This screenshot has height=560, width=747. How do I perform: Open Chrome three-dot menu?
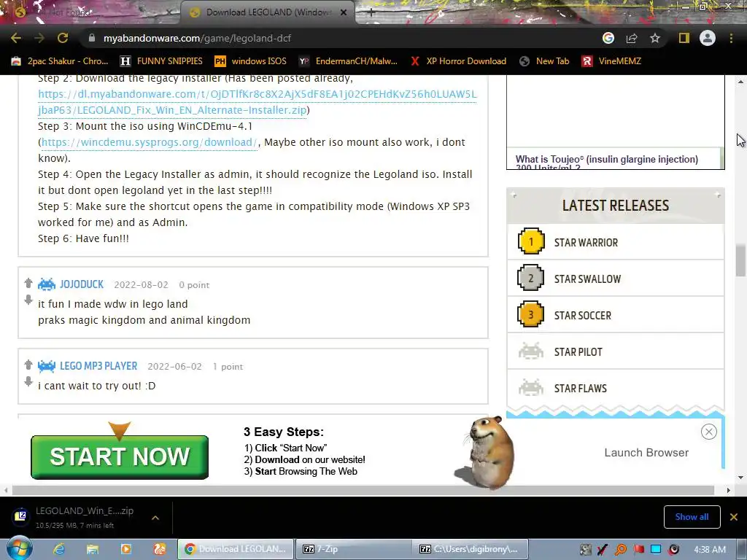[731, 38]
